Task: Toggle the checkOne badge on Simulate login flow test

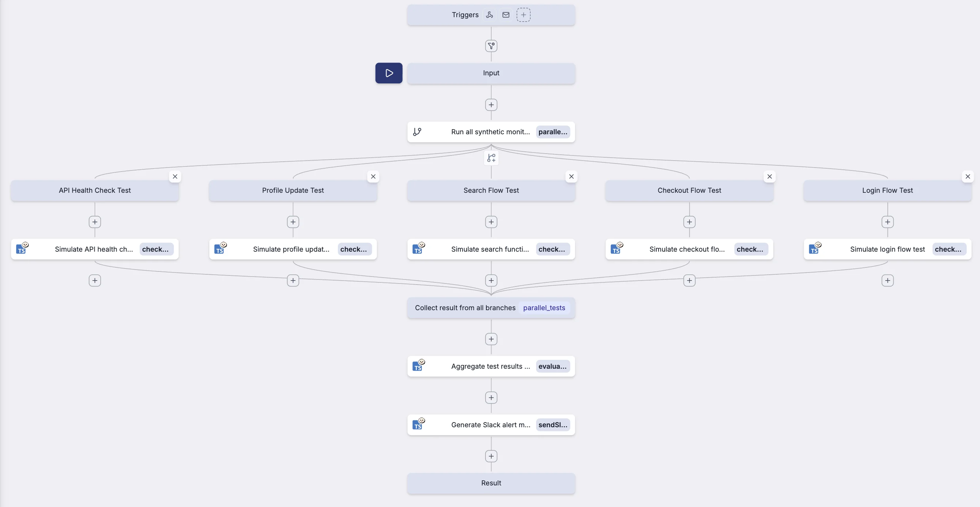Action: [x=949, y=249]
